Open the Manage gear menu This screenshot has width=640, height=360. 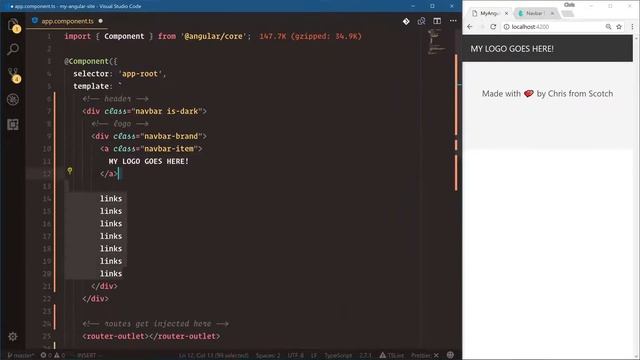[13, 336]
